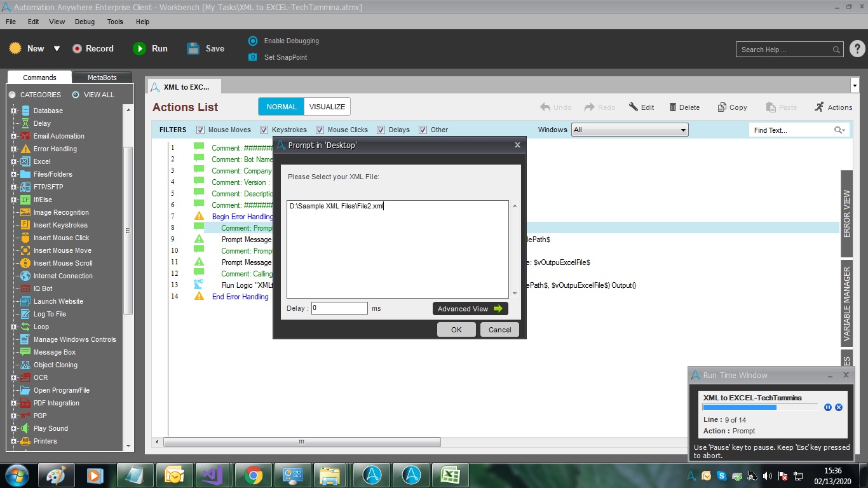
Task: Expand the Database command tree node
Action: click(13, 111)
